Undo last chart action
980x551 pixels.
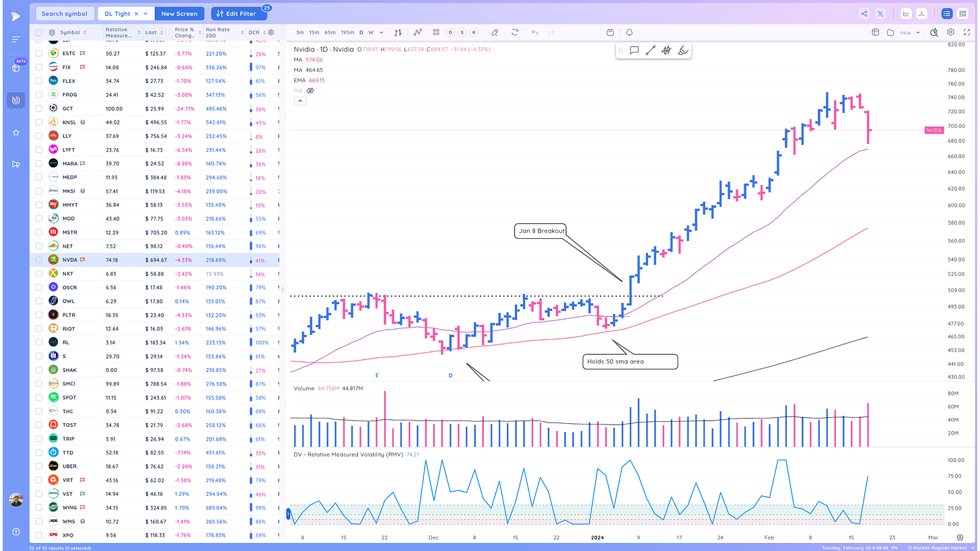click(x=534, y=32)
